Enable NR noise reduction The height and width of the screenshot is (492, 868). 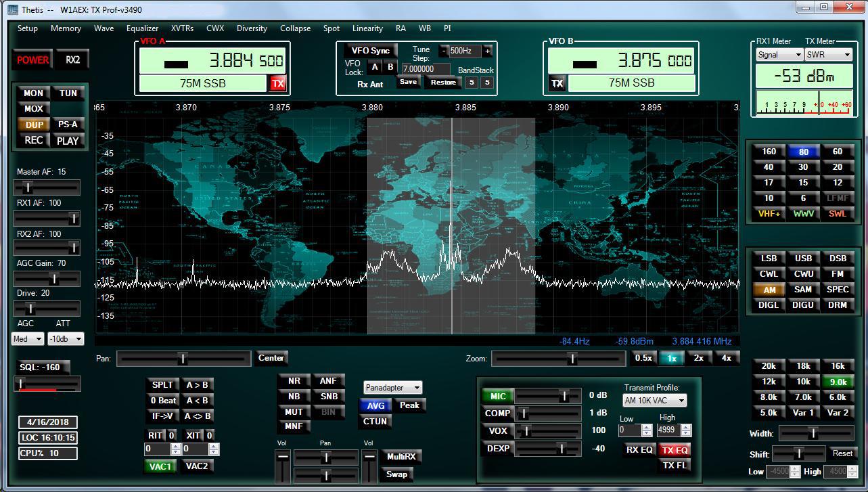[x=294, y=381]
